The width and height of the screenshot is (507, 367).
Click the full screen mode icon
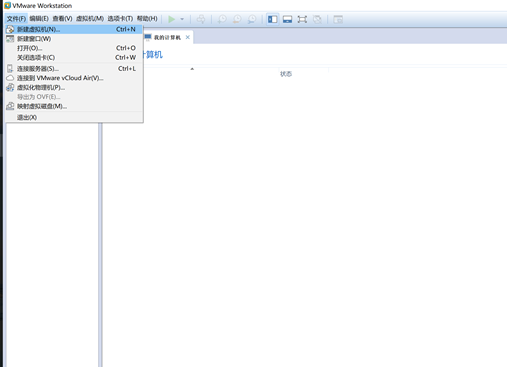[302, 19]
